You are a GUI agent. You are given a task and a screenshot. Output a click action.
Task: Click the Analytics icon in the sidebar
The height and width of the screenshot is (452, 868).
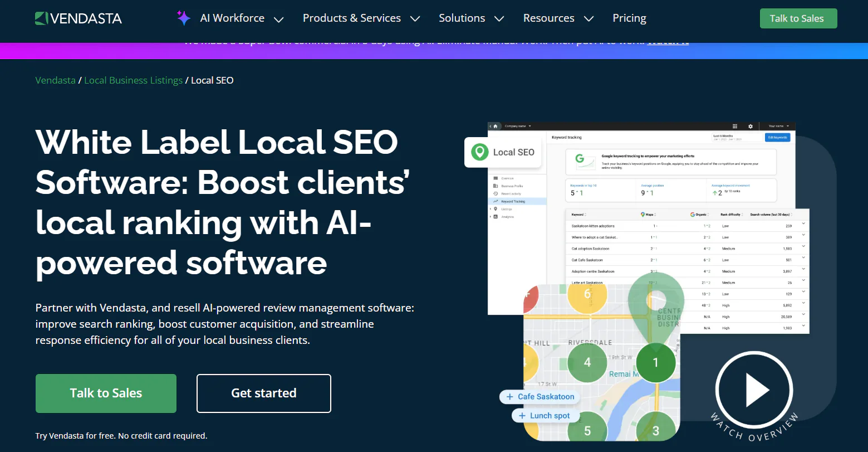coord(496,217)
